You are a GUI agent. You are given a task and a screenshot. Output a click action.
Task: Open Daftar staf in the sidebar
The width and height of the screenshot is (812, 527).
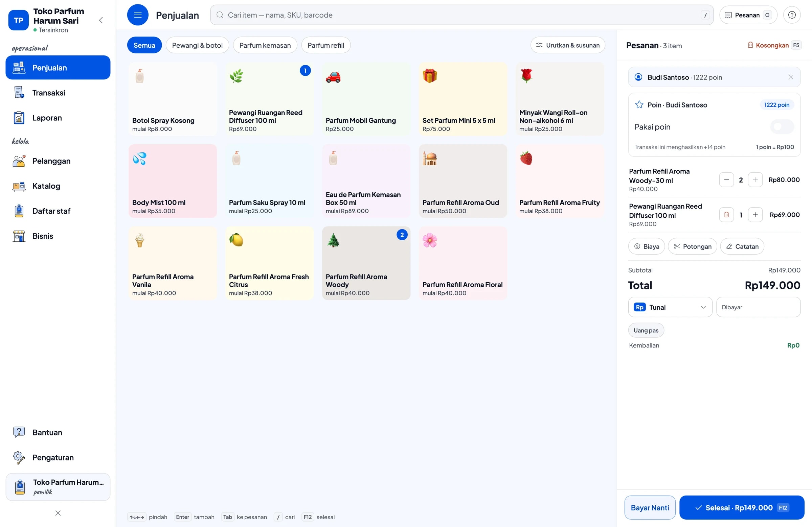[x=58, y=211]
